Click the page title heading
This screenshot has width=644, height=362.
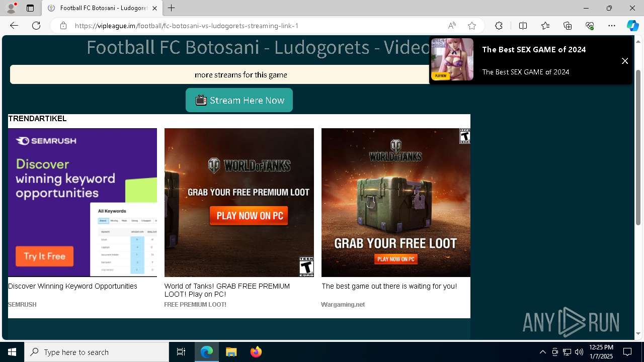tap(258, 47)
